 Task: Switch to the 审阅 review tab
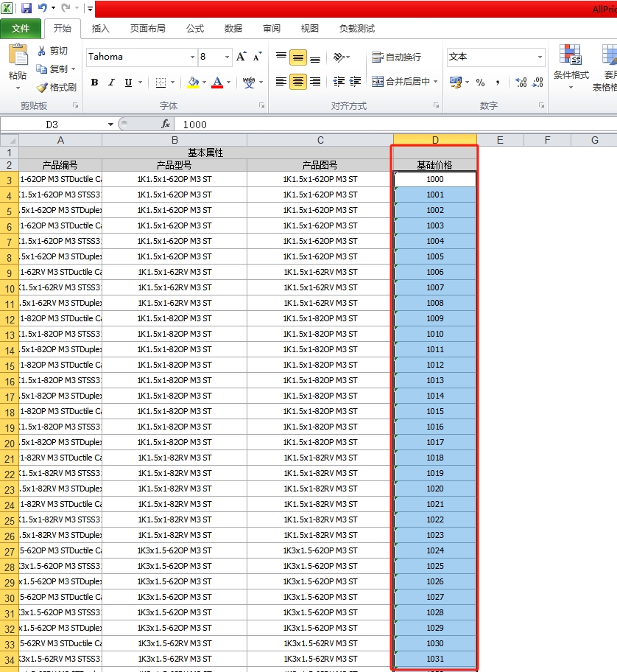pos(272,29)
